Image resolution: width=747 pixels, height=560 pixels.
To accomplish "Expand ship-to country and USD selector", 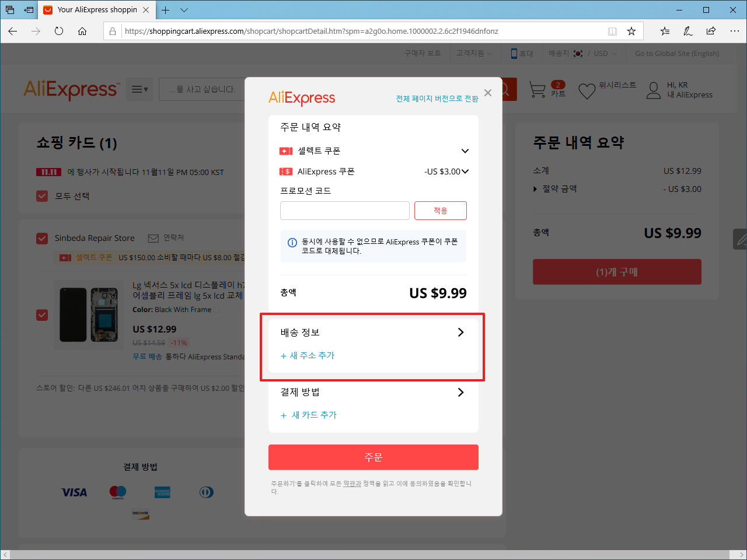I will (582, 53).
